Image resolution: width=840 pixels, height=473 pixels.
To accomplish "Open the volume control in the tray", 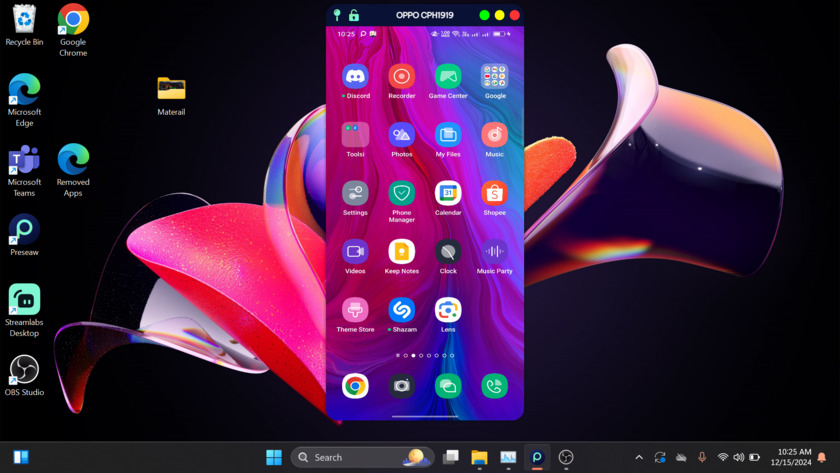I will [738, 457].
